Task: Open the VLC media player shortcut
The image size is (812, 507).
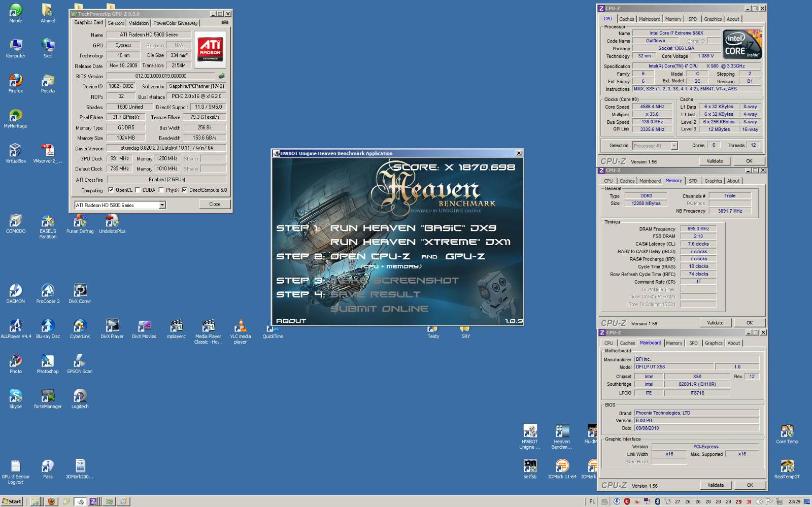Action: pyautogui.click(x=241, y=331)
